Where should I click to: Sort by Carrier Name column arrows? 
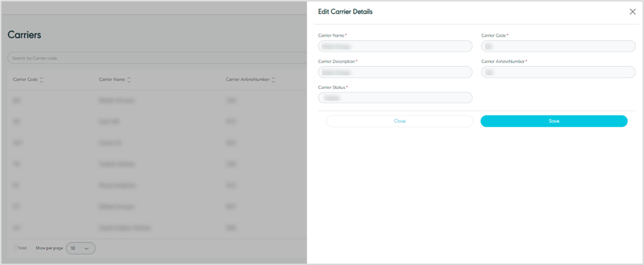coord(129,79)
